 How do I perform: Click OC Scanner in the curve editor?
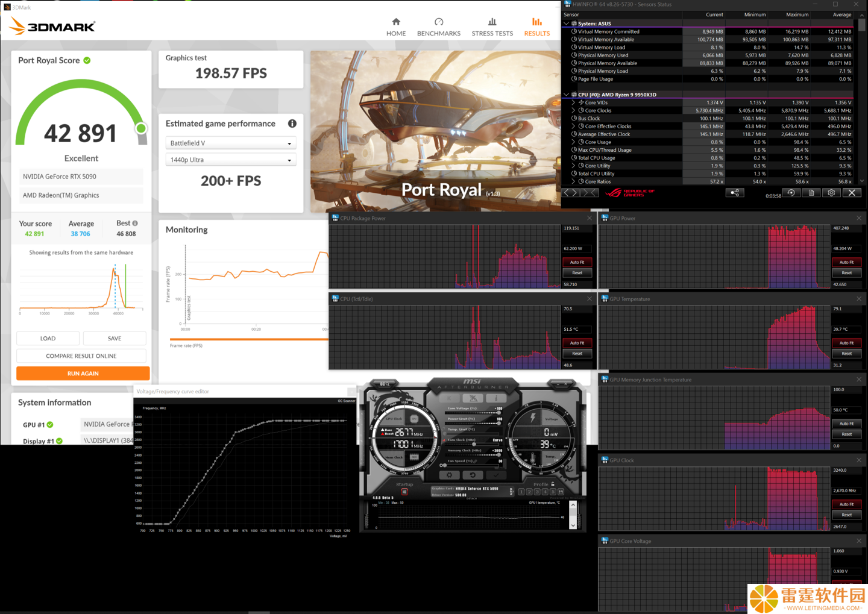[x=347, y=401]
